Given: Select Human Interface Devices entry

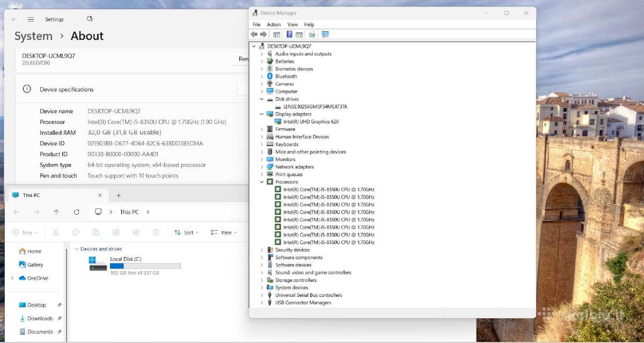Looking at the screenshot, I should [x=302, y=137].
